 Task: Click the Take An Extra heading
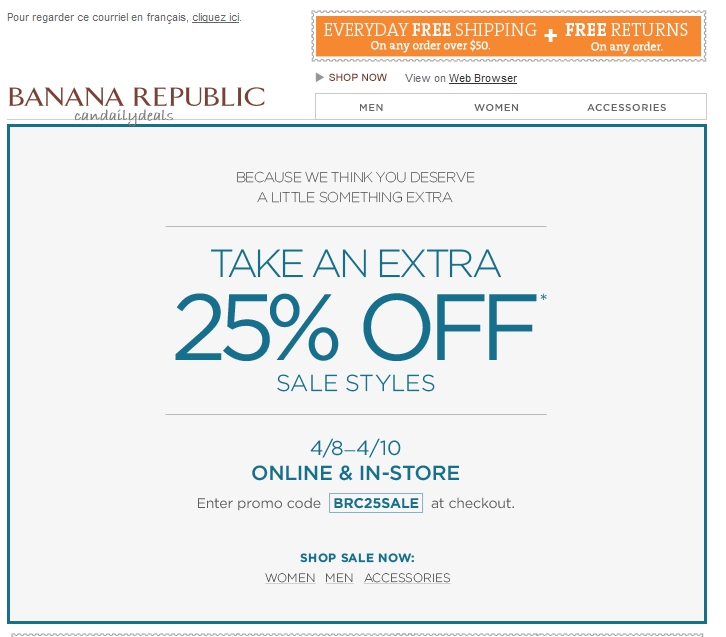point(356,263)
